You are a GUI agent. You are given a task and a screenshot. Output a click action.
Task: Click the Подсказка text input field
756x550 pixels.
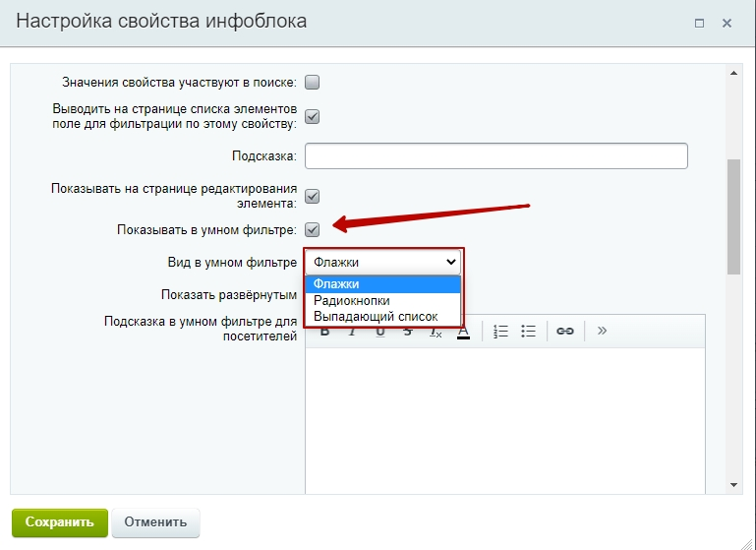click(x=496, y=155)
